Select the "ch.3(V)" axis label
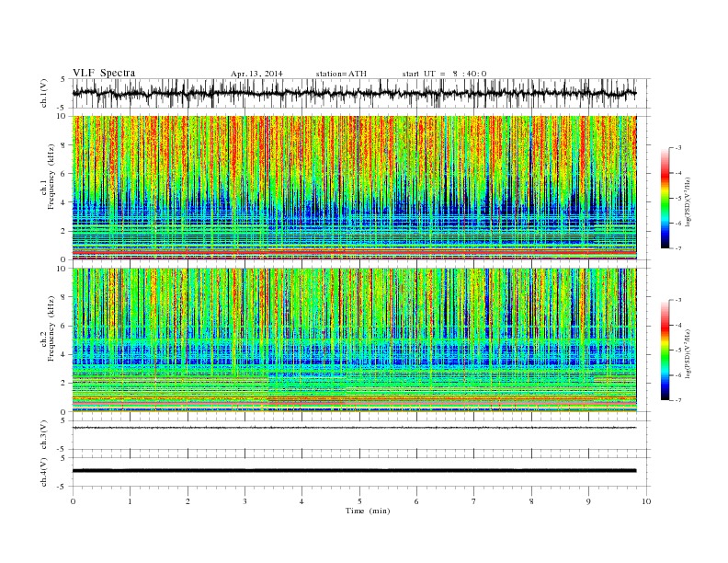 44,435
